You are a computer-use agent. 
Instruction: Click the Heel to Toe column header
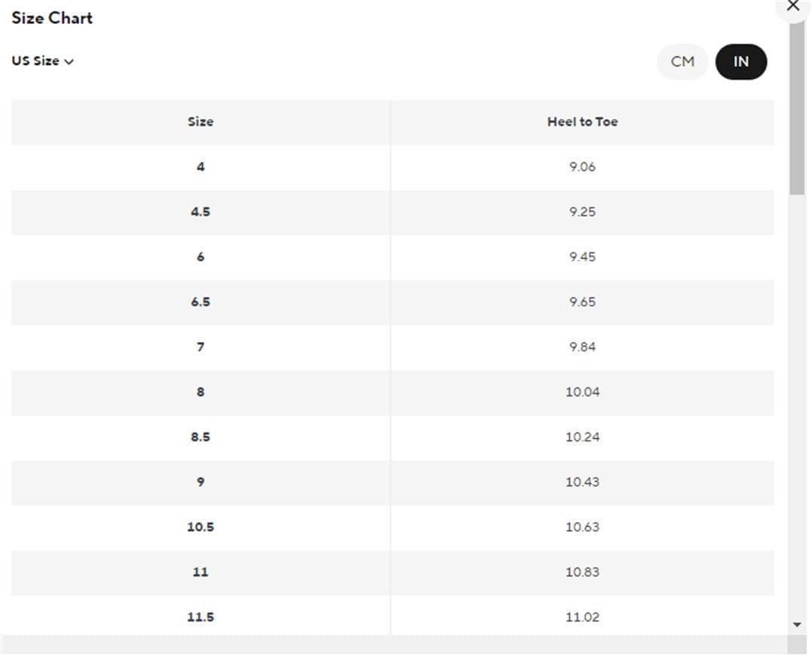582,122
